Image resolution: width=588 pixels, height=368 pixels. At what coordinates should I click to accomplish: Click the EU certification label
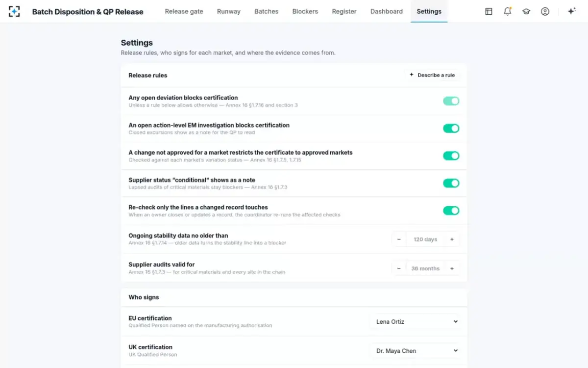coord(150,318)
